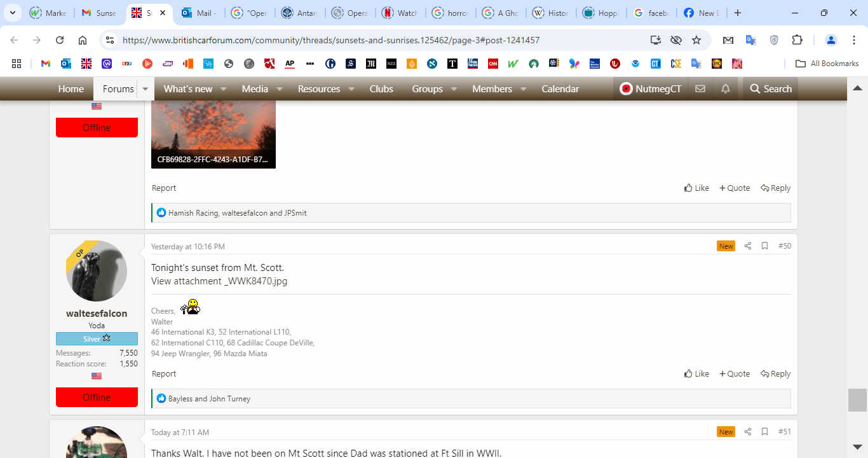Switch to the Gmail 'Sunse' tab
The height and width of the screenshot is (458, 868).
pos(99,13)
